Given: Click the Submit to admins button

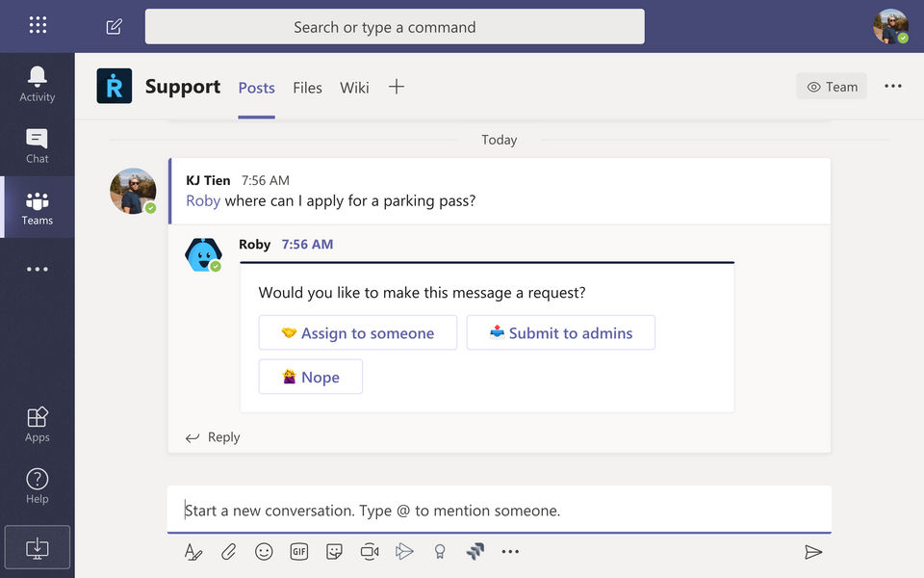Looking at the screenshot, I should pos(560,332).
